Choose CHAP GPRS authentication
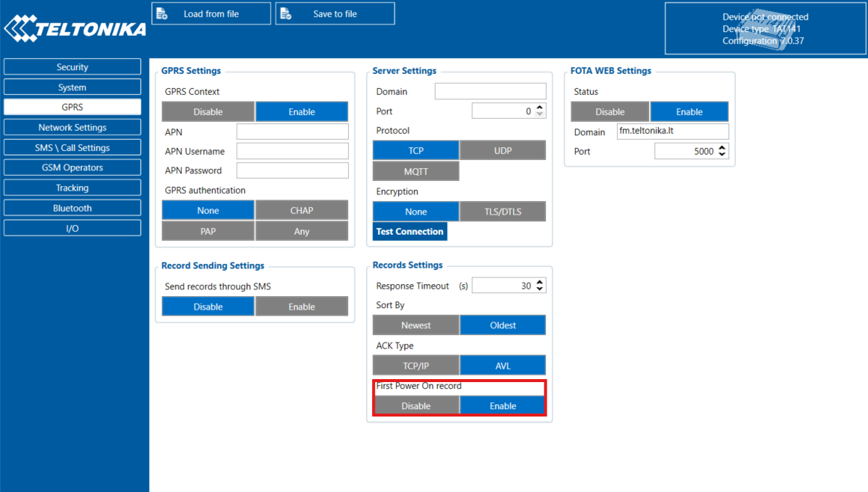The width and height of the screenshot is (868, 492). 302,211
